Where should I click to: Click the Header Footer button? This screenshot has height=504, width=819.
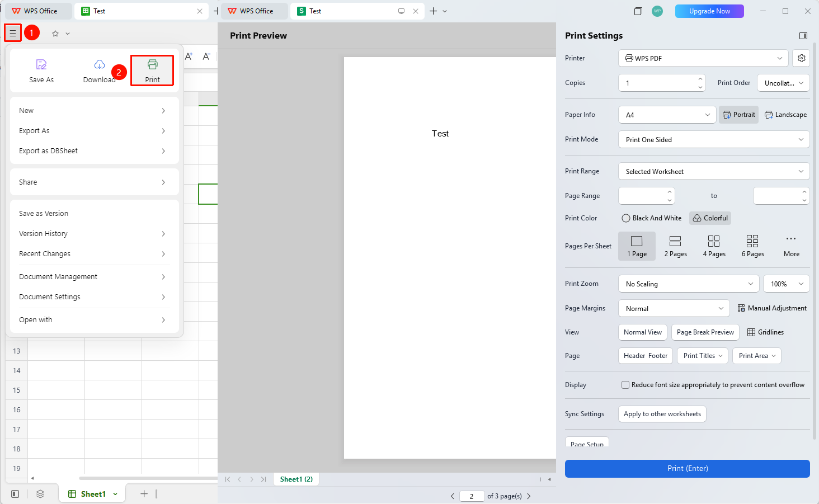646,356
